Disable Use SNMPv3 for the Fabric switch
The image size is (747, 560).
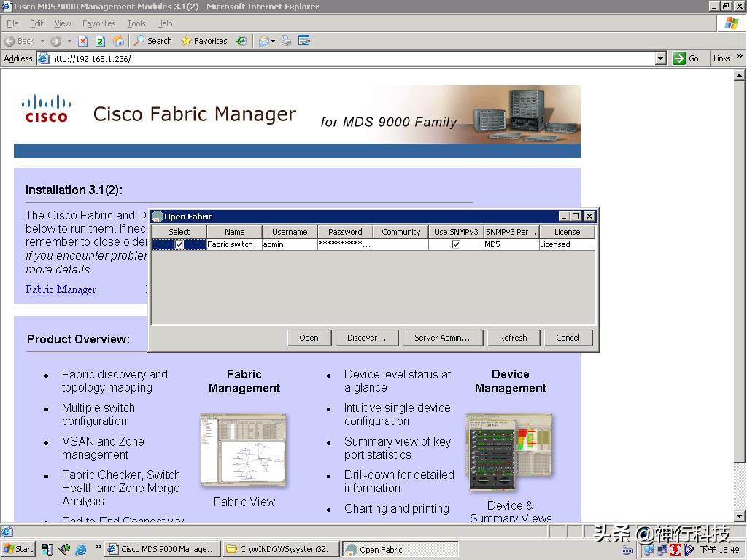tap(455, 244)
